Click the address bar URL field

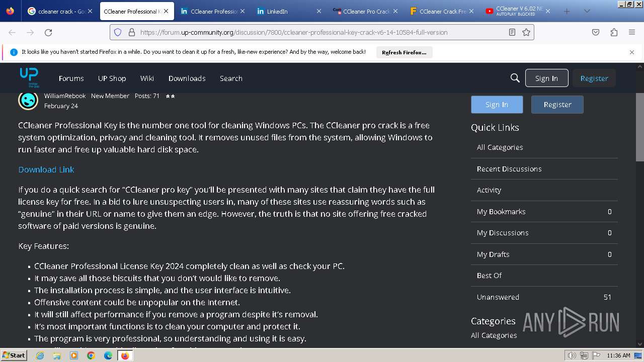tap(322, 32)
